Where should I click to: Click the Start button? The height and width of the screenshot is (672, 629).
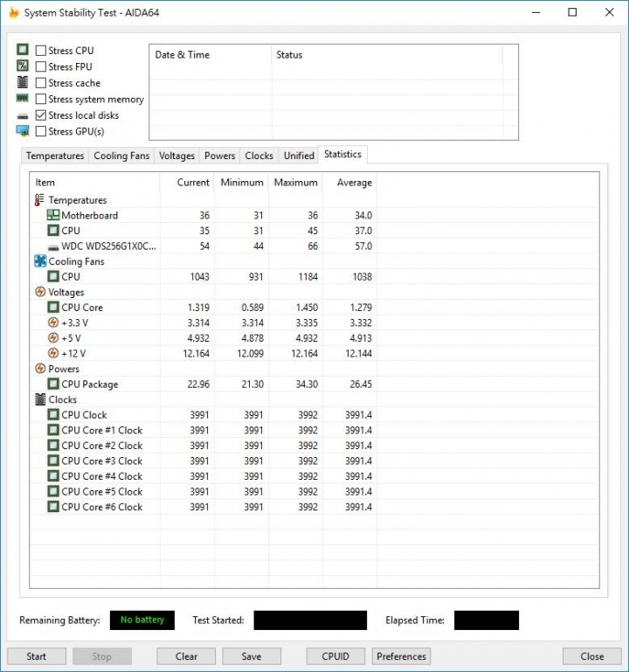click(37, 656)
